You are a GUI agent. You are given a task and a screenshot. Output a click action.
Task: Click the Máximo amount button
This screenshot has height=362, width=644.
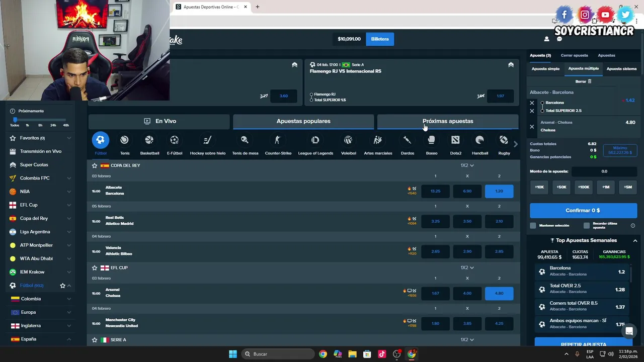point(620,150)
